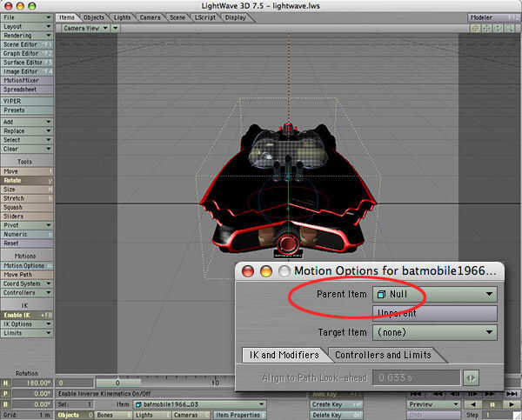Toggle the Pitch rotation channel P
The height and width of the screenshot is (420, 522).
pos(5,393)
